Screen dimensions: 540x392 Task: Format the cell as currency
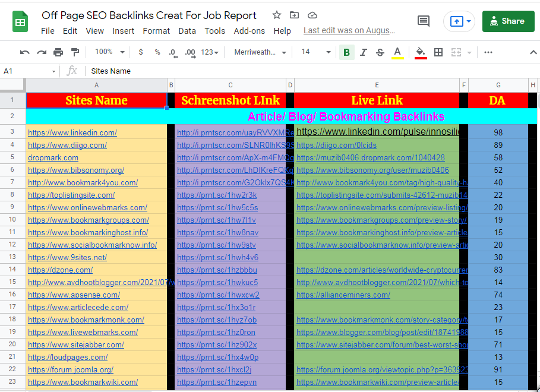click(140, 52)
